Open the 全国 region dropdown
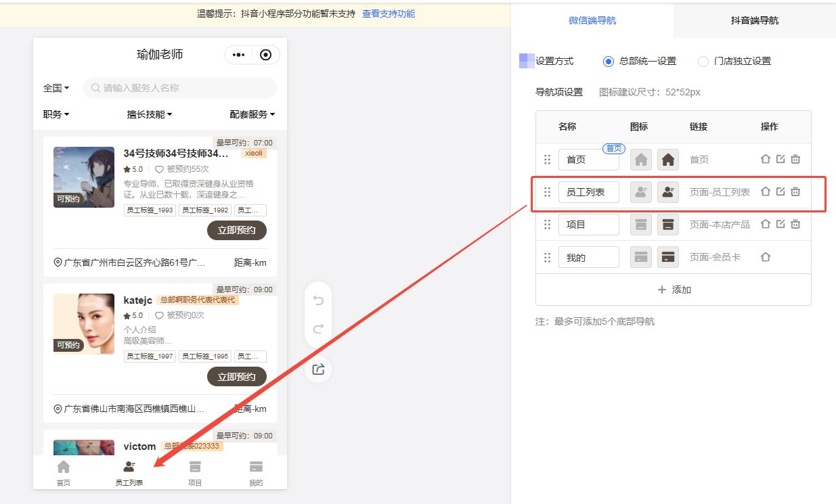836x504 pixels. [56, 88]
